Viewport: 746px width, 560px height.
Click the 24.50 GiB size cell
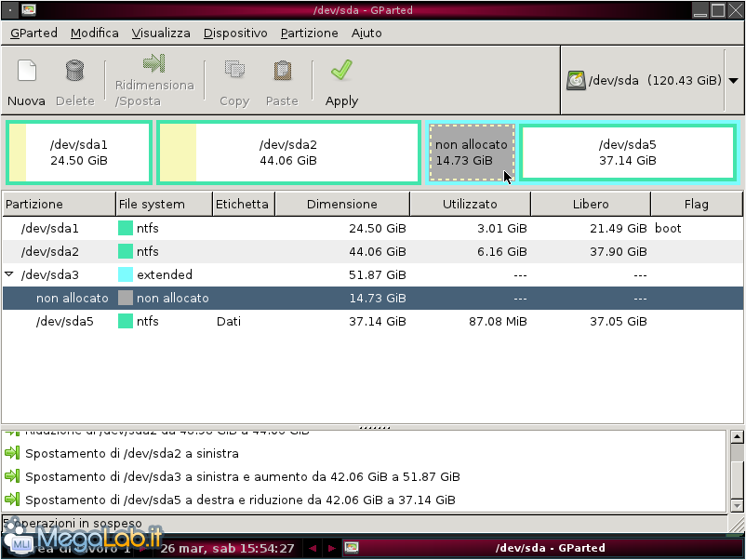pos(378,229)
